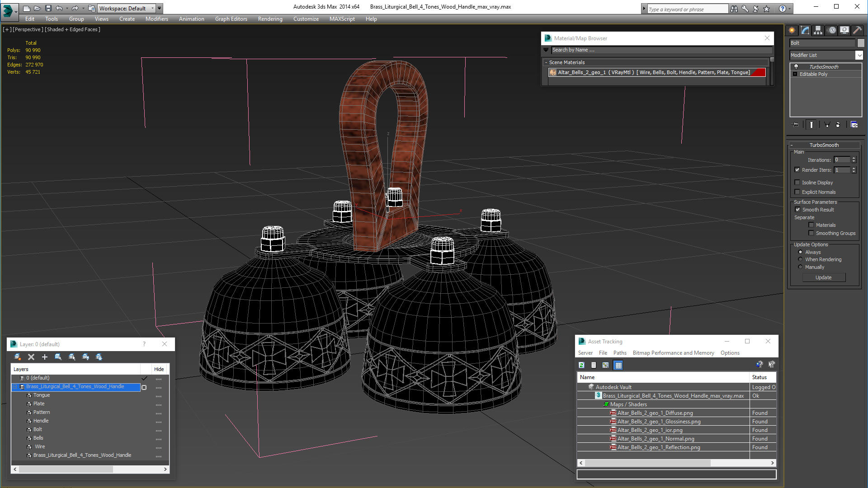Click the TurboSmooth Update button
Screen dimensions: 868x488
[823, 277]
